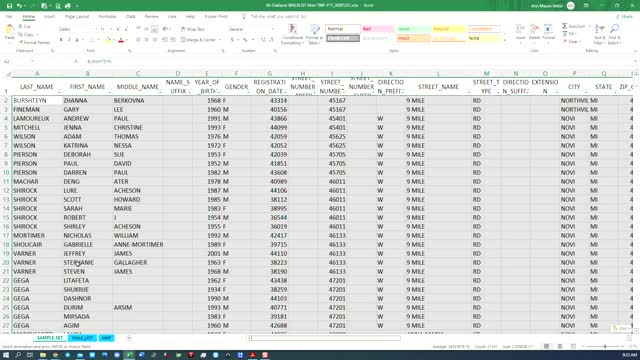Switch to the Data tab

pos(131,17)
